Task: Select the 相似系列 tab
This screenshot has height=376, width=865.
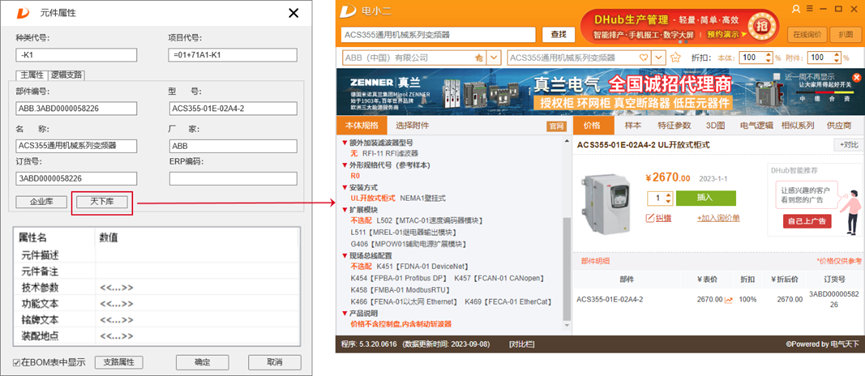Action: [798, 125]
